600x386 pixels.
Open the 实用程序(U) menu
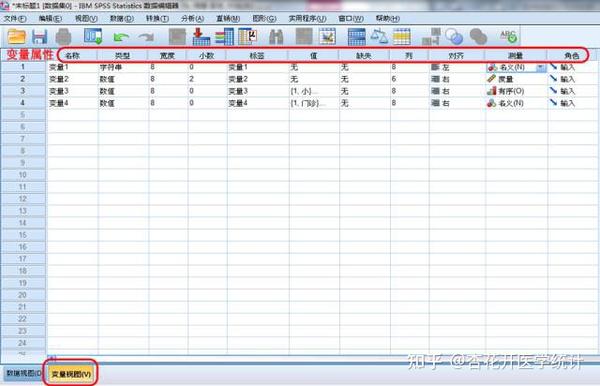pos(307,18)
